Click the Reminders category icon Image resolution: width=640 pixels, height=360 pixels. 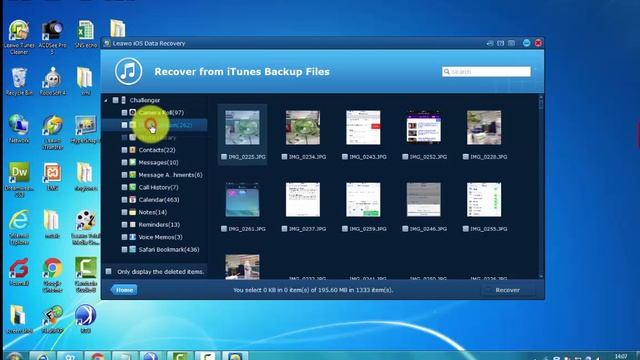[x=133, y=224]
